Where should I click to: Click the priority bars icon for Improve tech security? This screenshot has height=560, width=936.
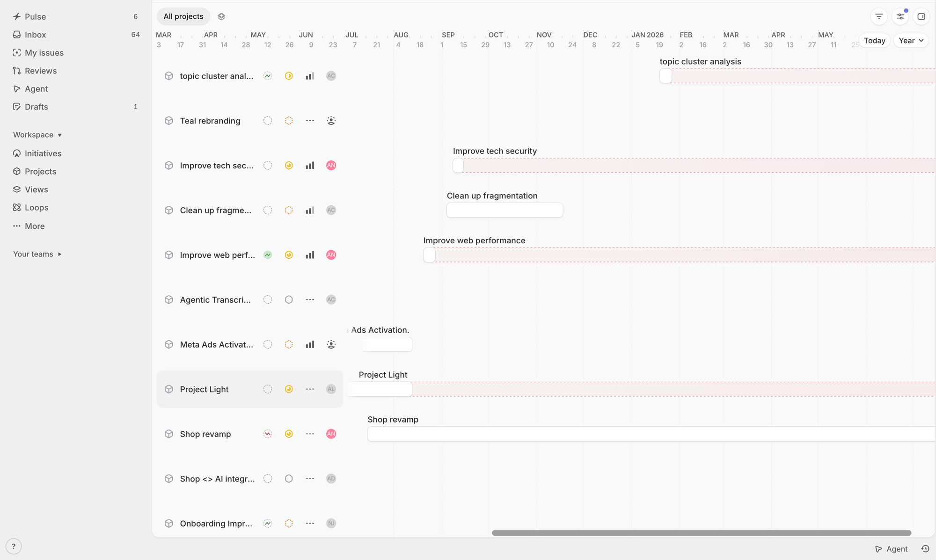310,166
